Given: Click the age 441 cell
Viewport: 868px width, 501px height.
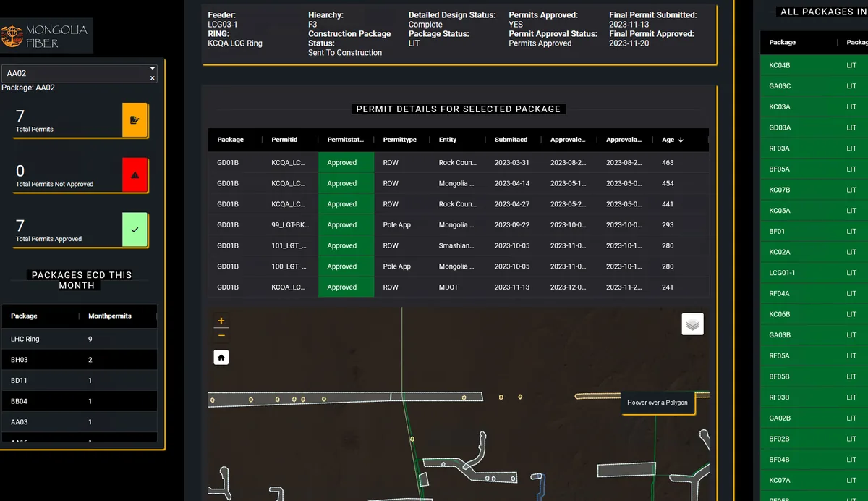Looking at the screenshot, I should coord(681,204).
